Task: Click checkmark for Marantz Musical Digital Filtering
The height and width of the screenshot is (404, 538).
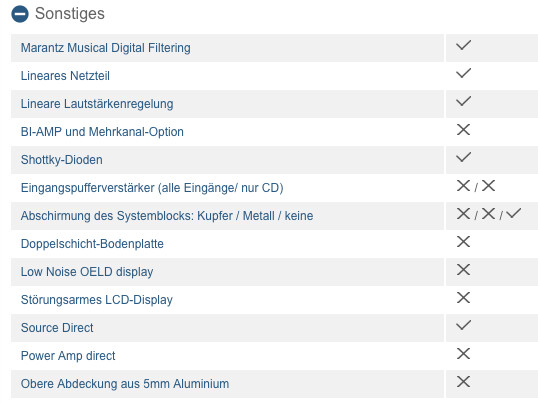Action: click(x=463, y=45)
